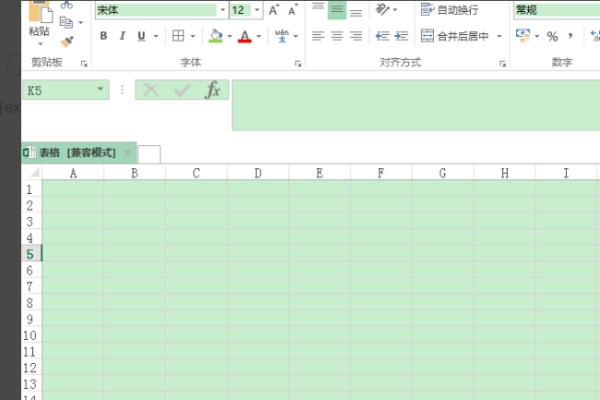Click the percent style icon
The image size is (600, 400).
tap(552, 36)
